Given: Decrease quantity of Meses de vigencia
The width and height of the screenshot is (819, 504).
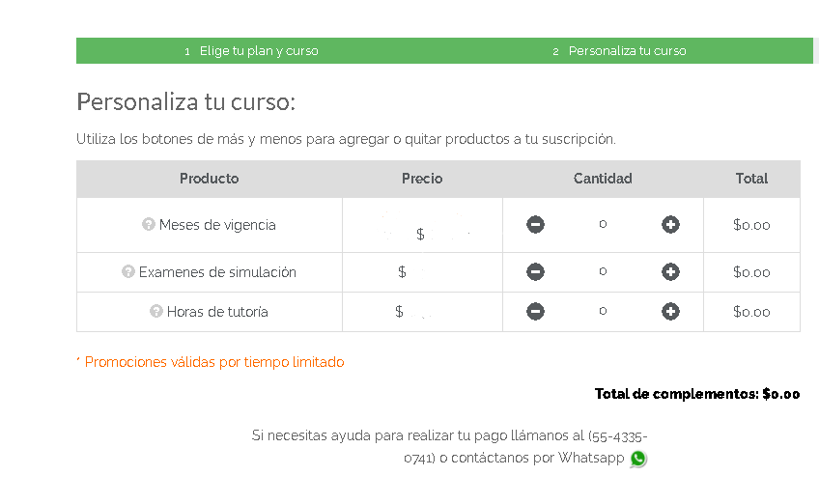Looking at the screenshot, I should click(535, 225).
